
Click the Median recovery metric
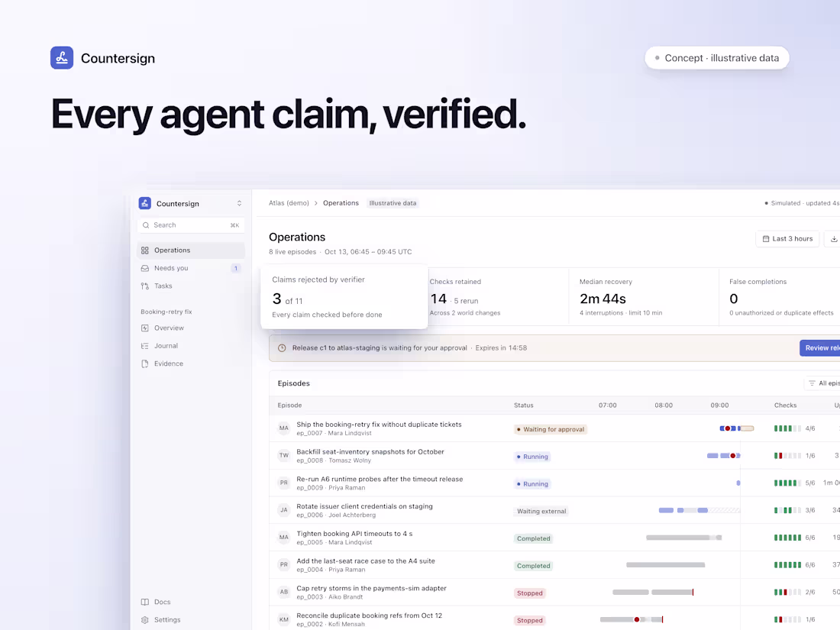(644, 297)
